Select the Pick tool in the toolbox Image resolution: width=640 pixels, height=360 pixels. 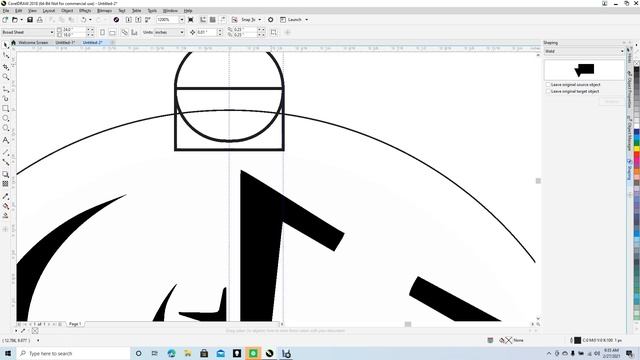coord(6,45)
